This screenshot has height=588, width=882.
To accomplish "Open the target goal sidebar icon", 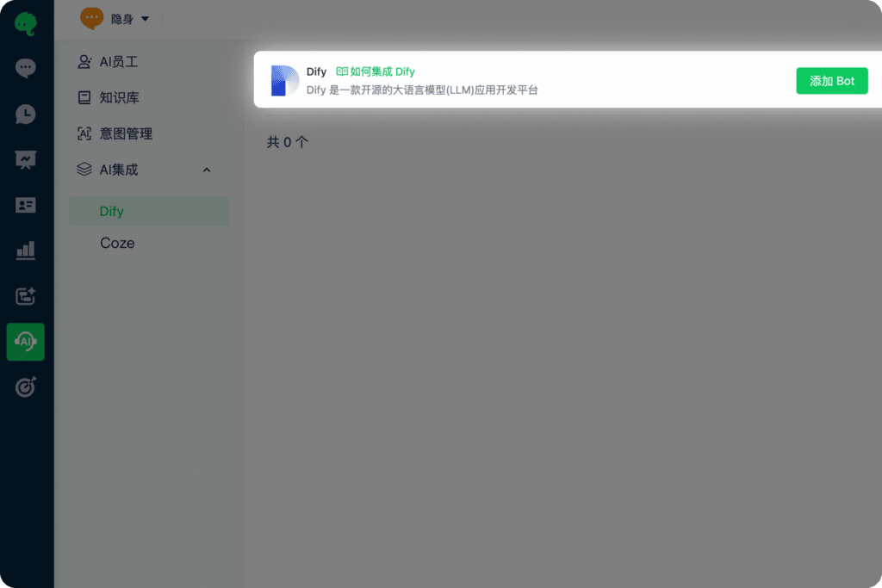I will pyautogui.click(x=25, y=387).
